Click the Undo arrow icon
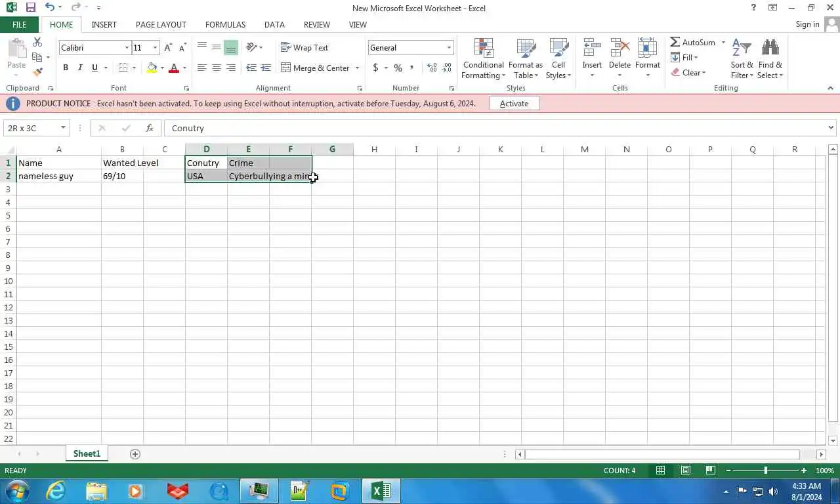 coord(50,8)
